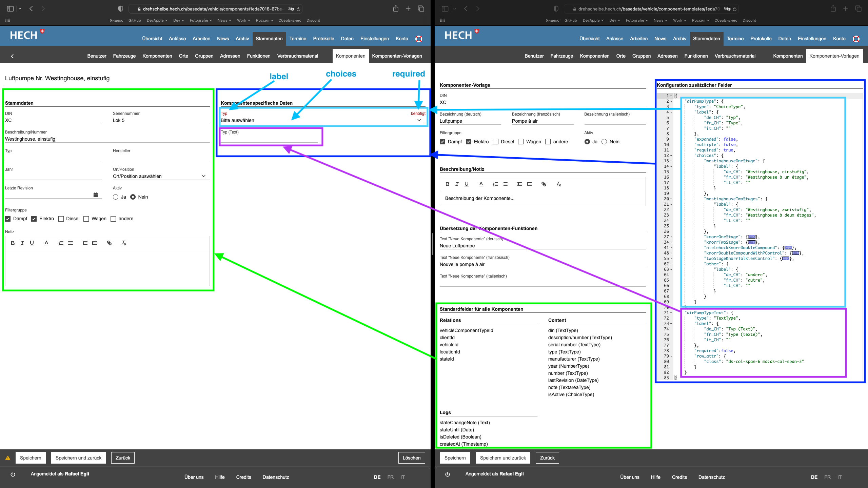Image resolution: width=868 pixels, height=488 pixels.
Task: Select Ja radio for Aktiv in left form
Action: (116, 197)
